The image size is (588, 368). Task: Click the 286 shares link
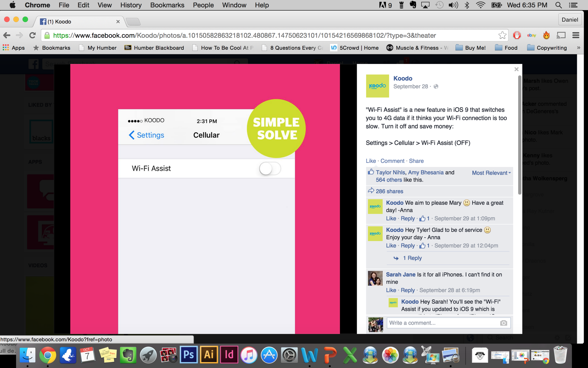(x=389, y=191)
